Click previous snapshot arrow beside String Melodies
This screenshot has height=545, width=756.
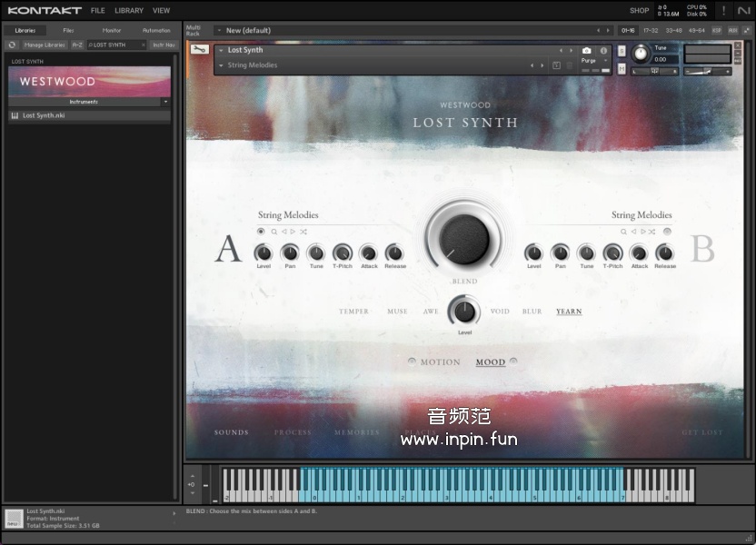click(x=532, y=65)
